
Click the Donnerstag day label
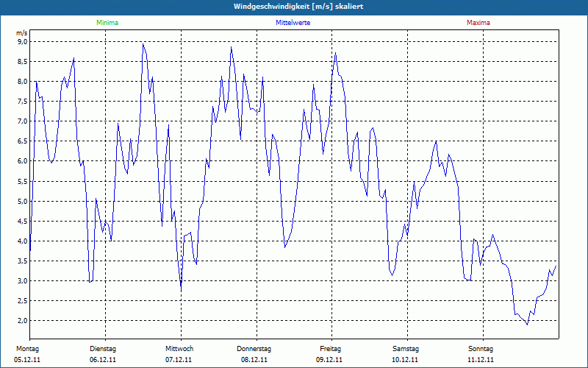(254, 349)
